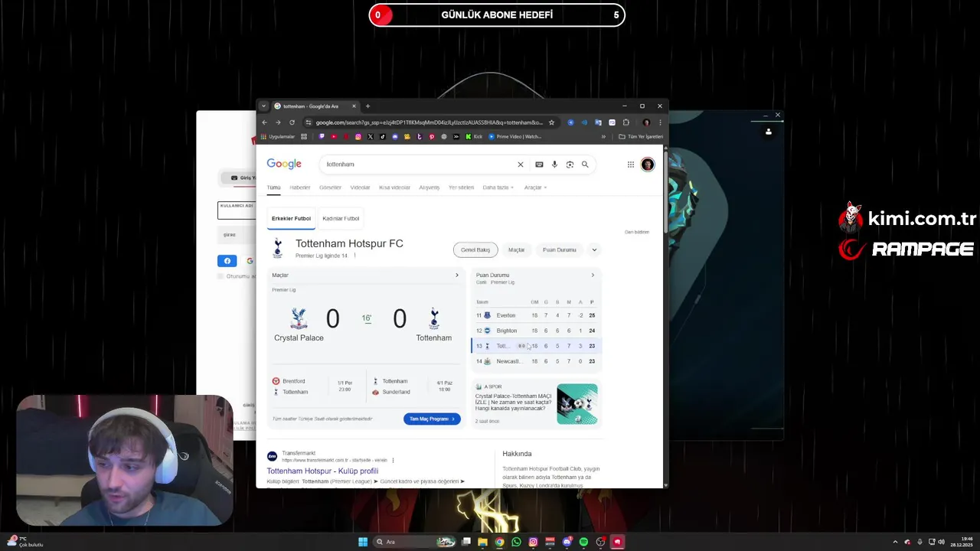
Task: Open the Google apps grid
Action: pyautogui.click(x=631, y=165)
